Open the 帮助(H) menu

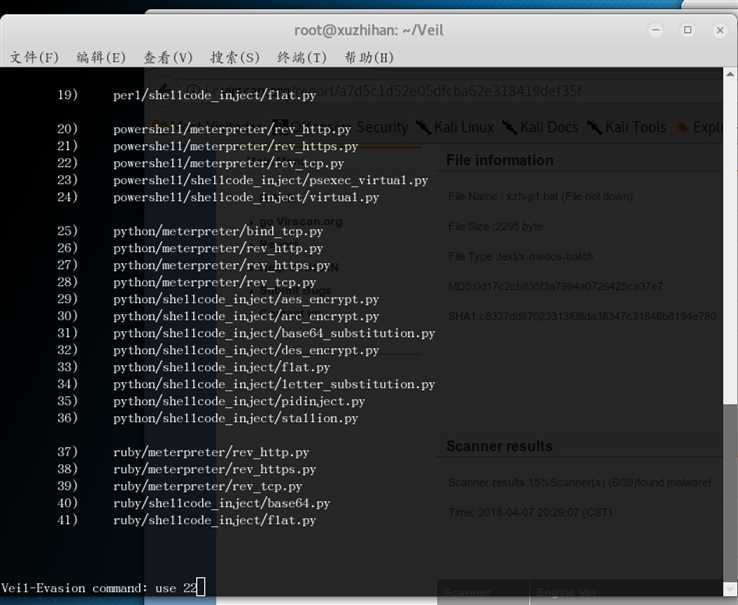click(369, 57)
